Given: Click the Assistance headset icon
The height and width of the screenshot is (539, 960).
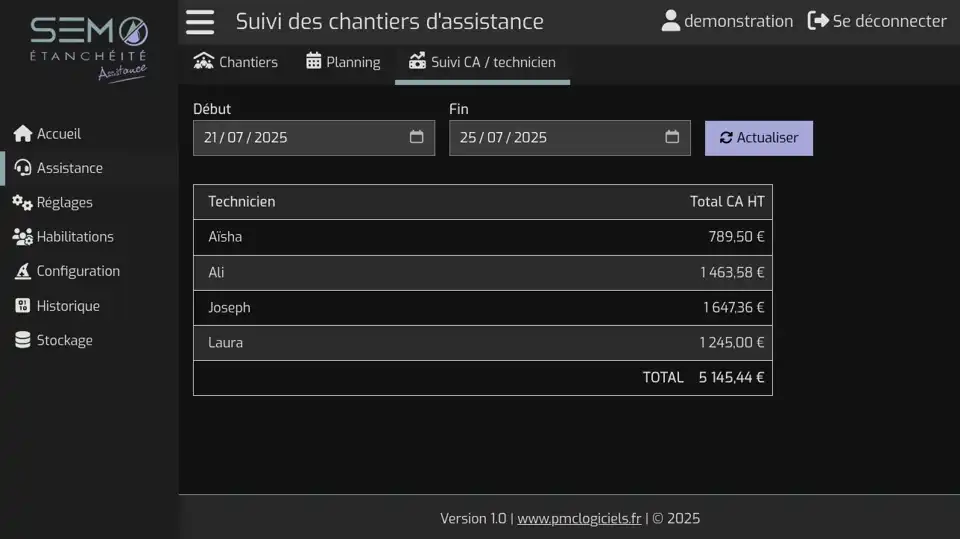Looking at the screenshot, I should [x=22, y=168].
